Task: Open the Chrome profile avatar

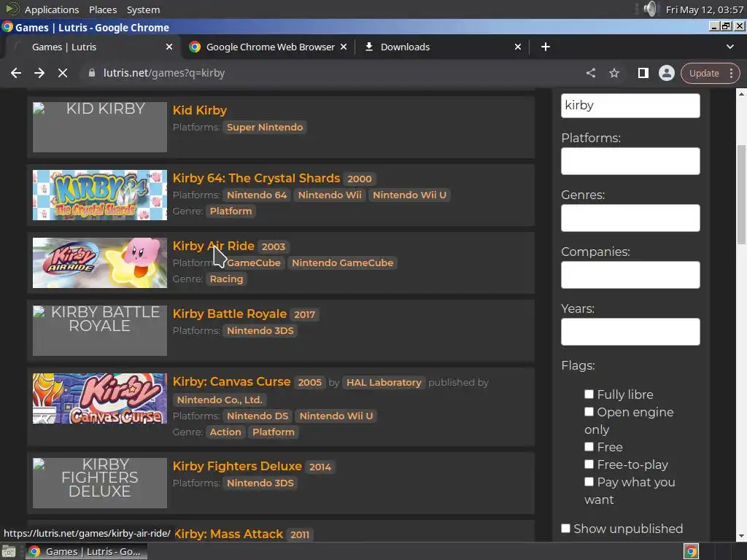Action: [x=667, y=73]
